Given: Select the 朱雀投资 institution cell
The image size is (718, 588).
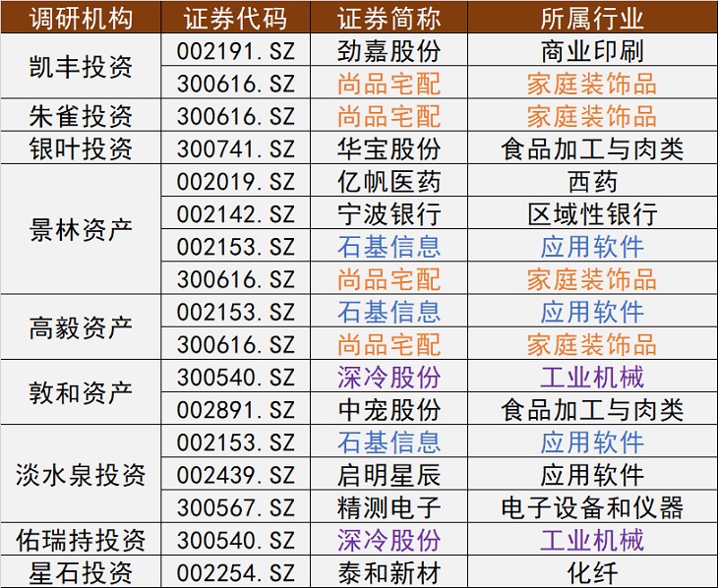Looking at the screenshot, I should pyautogui.click(x=81, y=115).
